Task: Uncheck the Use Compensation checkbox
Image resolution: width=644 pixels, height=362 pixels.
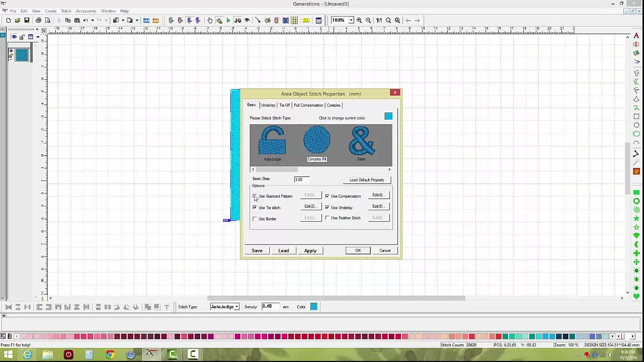Action: coord(328,196)
